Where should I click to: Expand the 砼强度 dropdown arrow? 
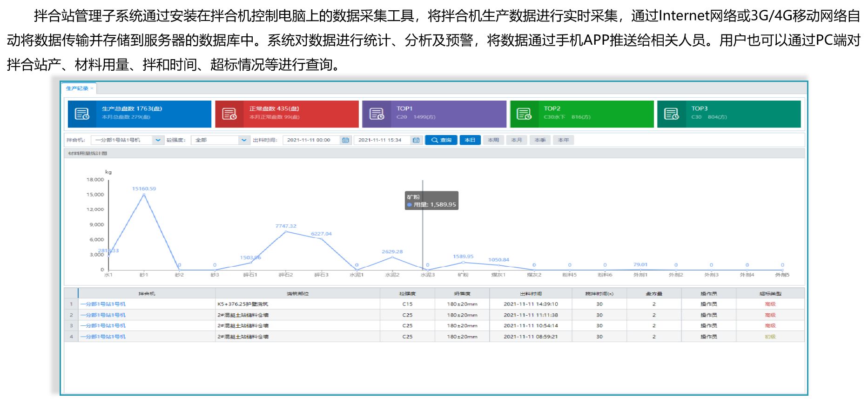(x=244, y=140)
